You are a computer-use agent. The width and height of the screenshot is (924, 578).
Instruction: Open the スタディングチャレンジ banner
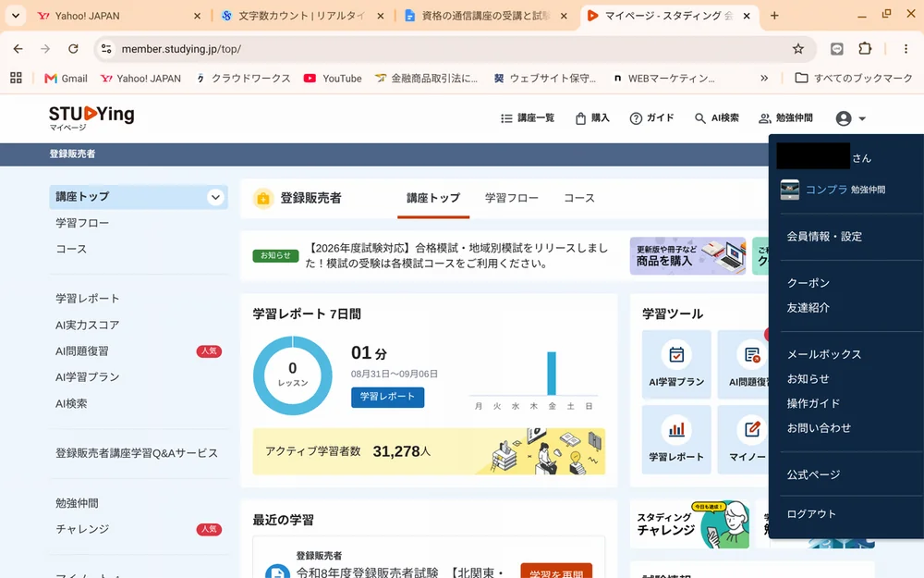tap(690, 523)
